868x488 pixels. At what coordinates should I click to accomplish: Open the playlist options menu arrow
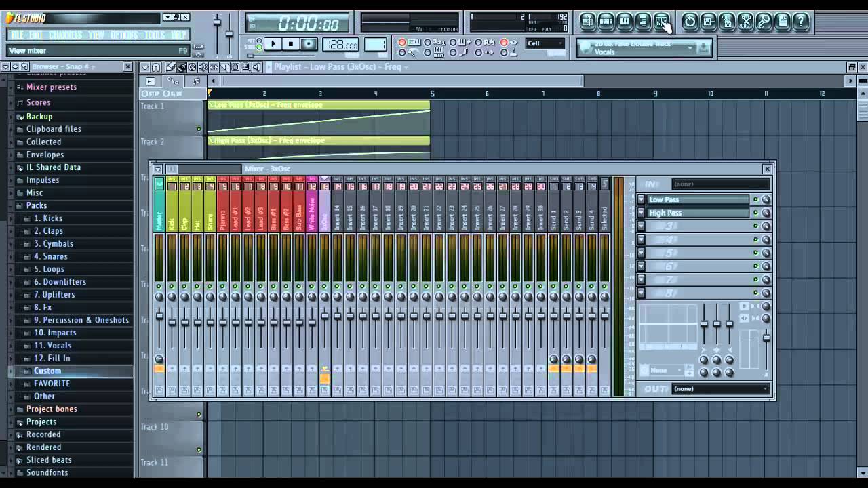point(145,67)
